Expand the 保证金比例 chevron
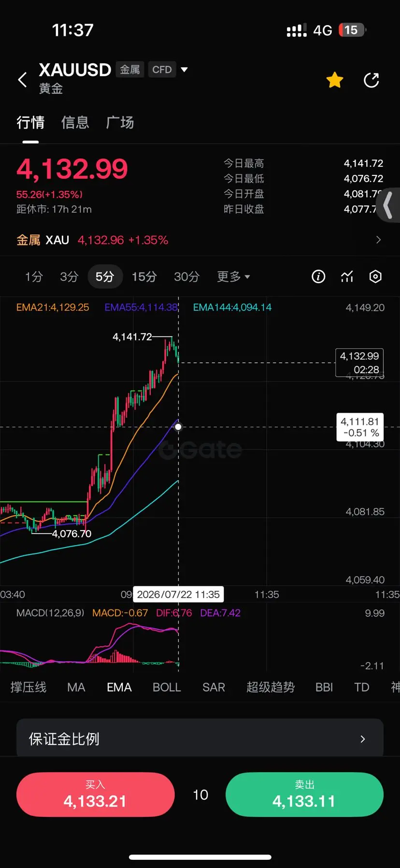Image resolution: width=400 pixels, height=868 pixels. click(x=363, y=739)
